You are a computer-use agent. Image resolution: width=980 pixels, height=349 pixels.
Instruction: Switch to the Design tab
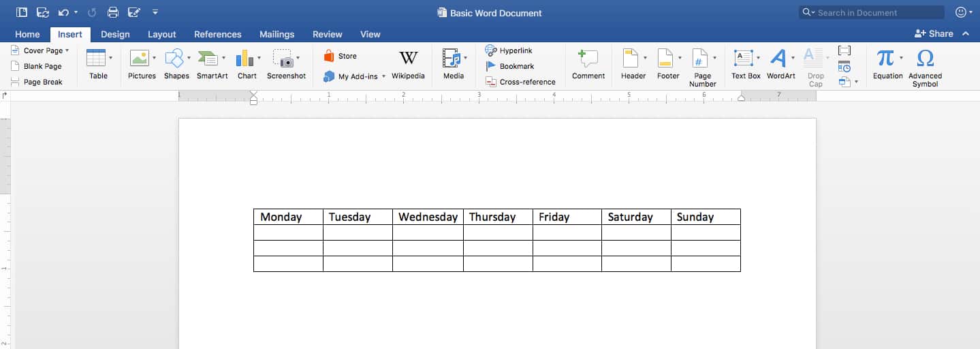pos(115,34)
